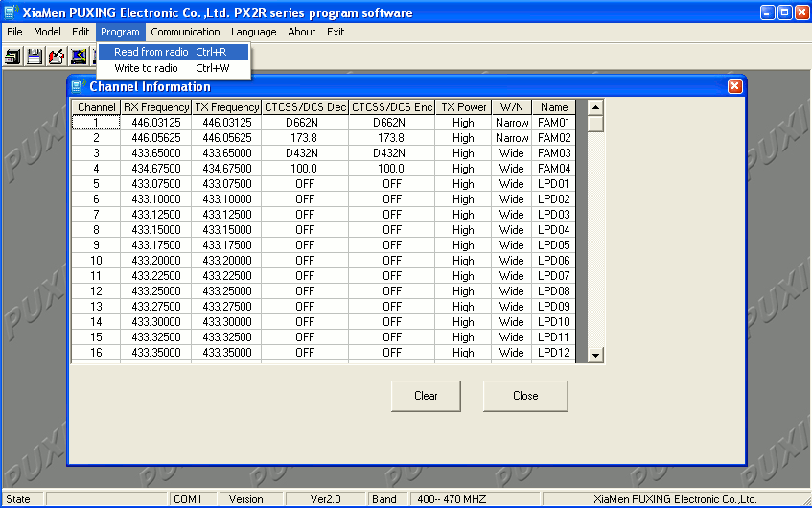This screenshot has height=508, width=812.
Task: Choose Write to radio
Action: (173, 68)
